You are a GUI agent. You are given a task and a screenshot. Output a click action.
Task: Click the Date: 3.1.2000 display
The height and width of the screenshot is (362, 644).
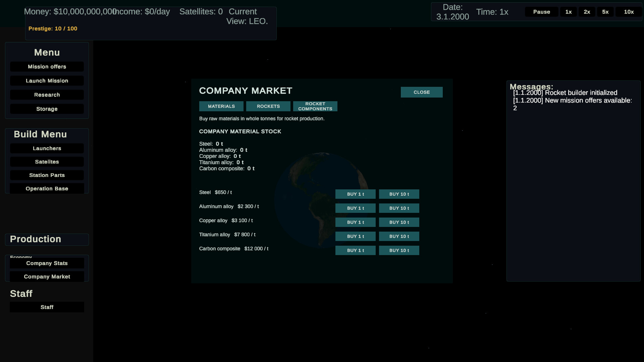click(452, 12)
